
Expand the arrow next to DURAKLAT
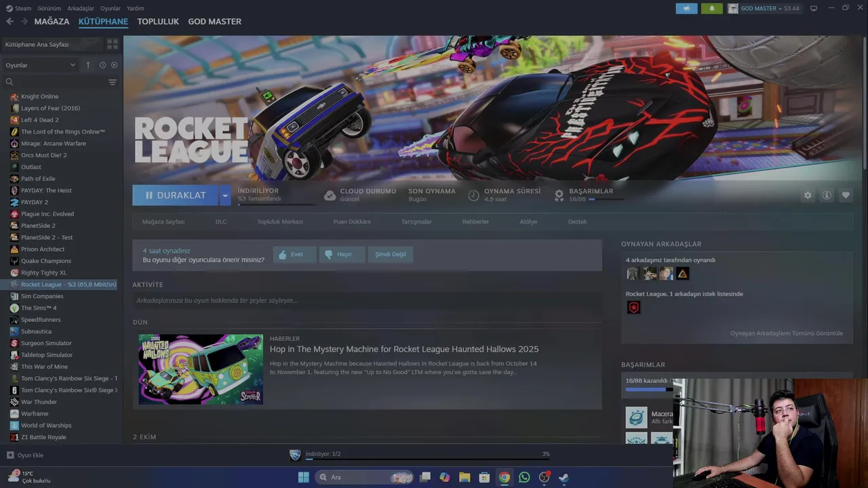tap(225, 195)
